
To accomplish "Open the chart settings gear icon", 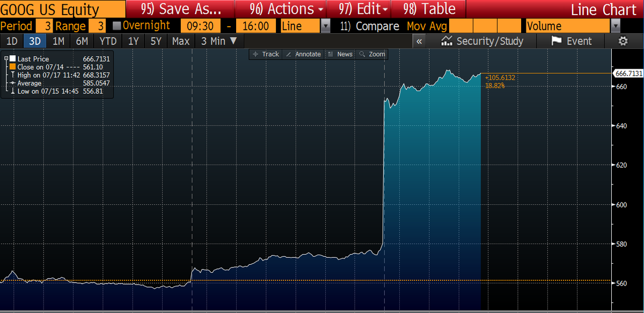I will point(623,41).
